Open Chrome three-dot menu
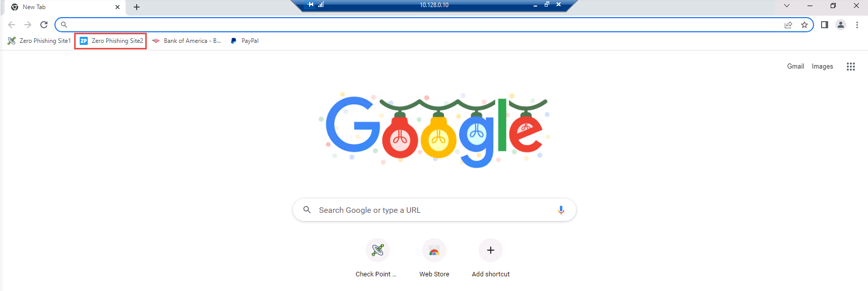The height and width of the screenshot is (291, 868). [857, 25]
